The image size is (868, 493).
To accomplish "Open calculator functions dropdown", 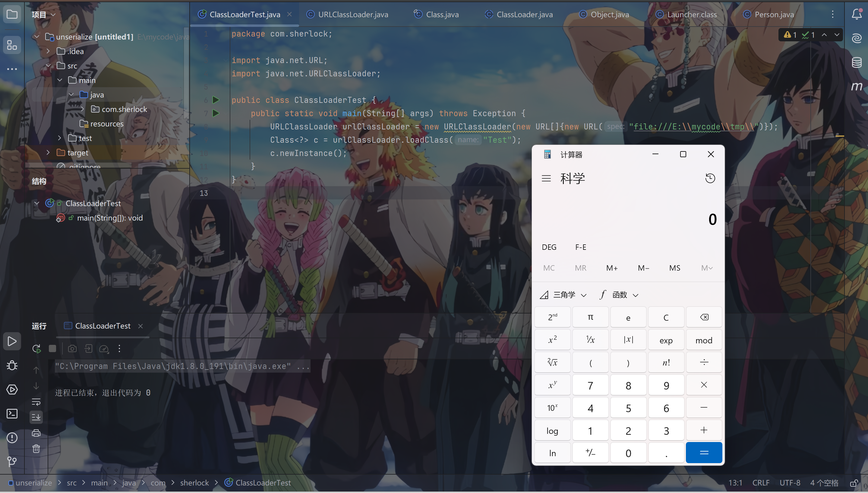I will pos(619,294).
